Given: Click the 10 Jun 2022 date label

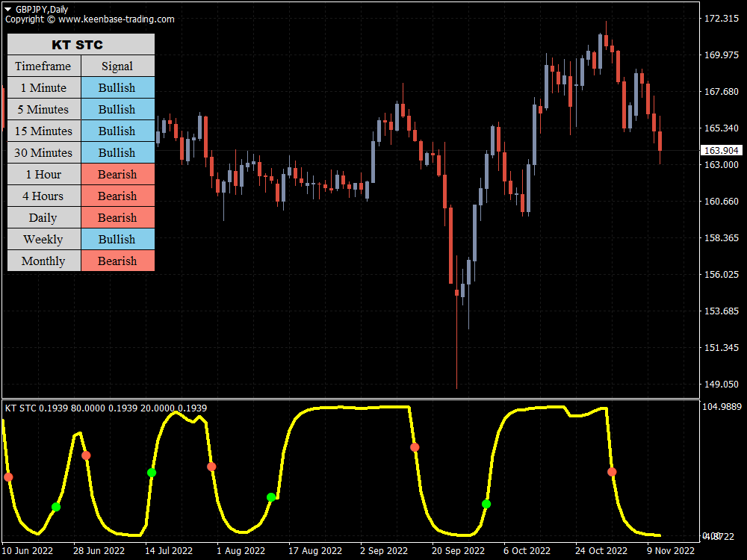Looking at the screenshot, I should pos(28,551).
